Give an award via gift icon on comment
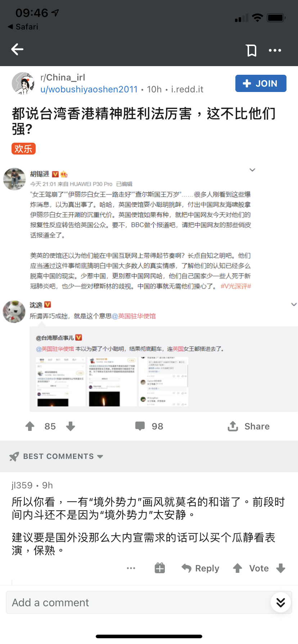 (x=160, y=568)
